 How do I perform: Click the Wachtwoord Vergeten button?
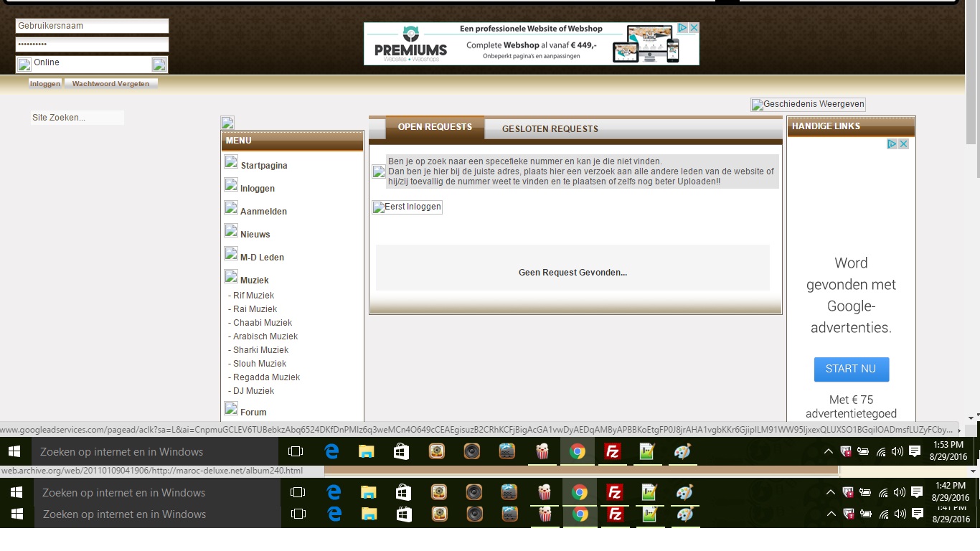coord(110,84)
